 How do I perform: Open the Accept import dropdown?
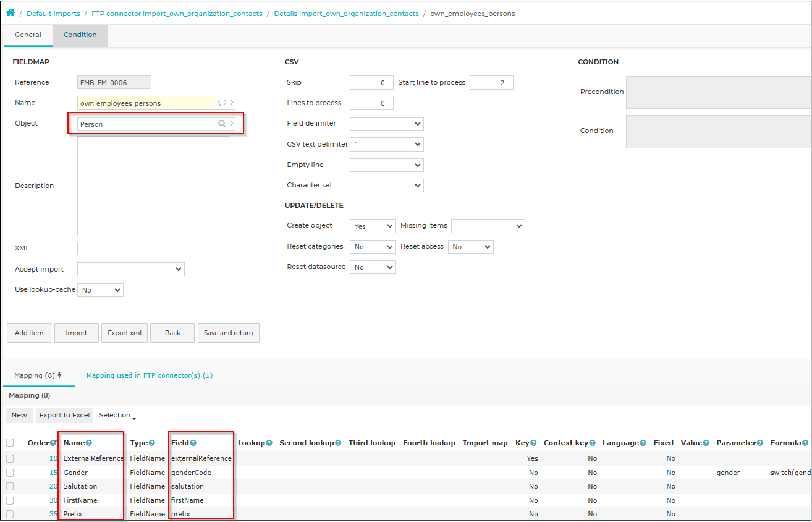pyautogui.click(x=131, y=269)
